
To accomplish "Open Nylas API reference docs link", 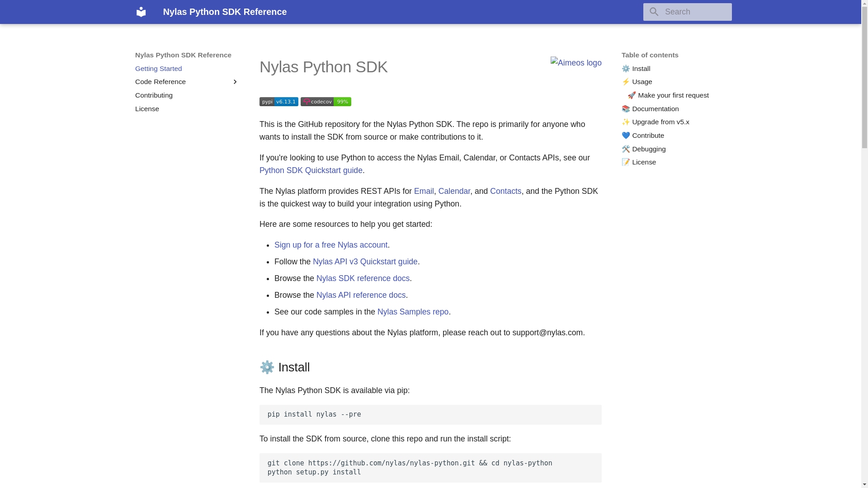I will click(x=361, y=295).
